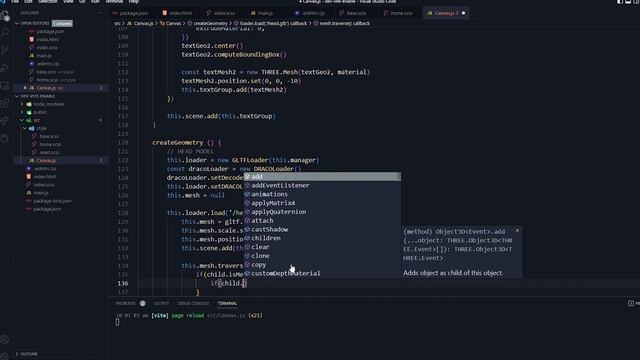Click the panel control icon right of the Terminal tab
This screenshot has height=360, width=640.
click(631, 303)
